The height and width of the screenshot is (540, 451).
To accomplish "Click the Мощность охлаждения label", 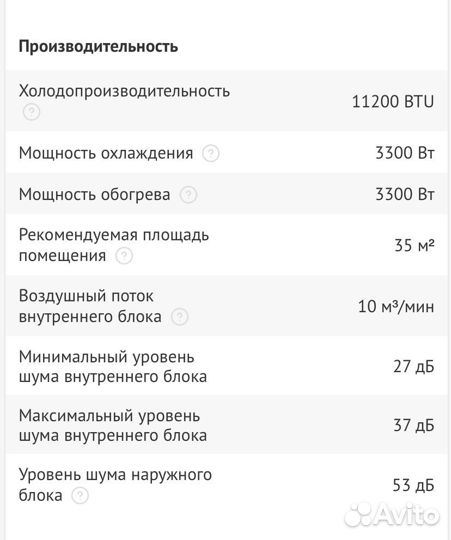I will coord(106,153).
